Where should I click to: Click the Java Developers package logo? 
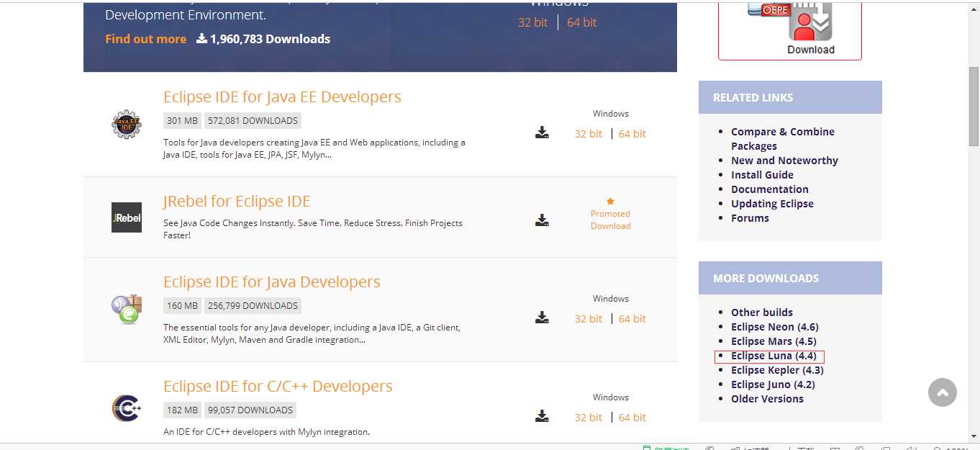tap(127, 310)
